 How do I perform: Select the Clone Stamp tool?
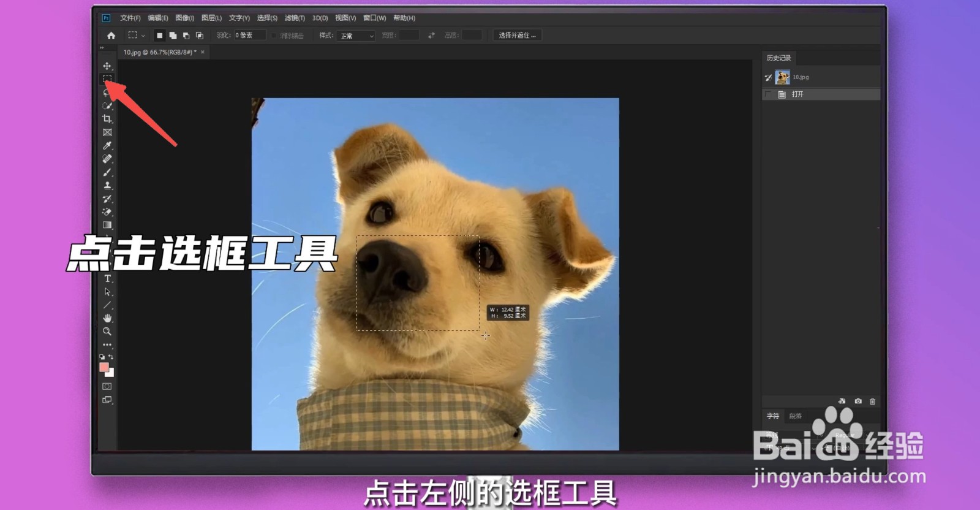tap(107, 185)
